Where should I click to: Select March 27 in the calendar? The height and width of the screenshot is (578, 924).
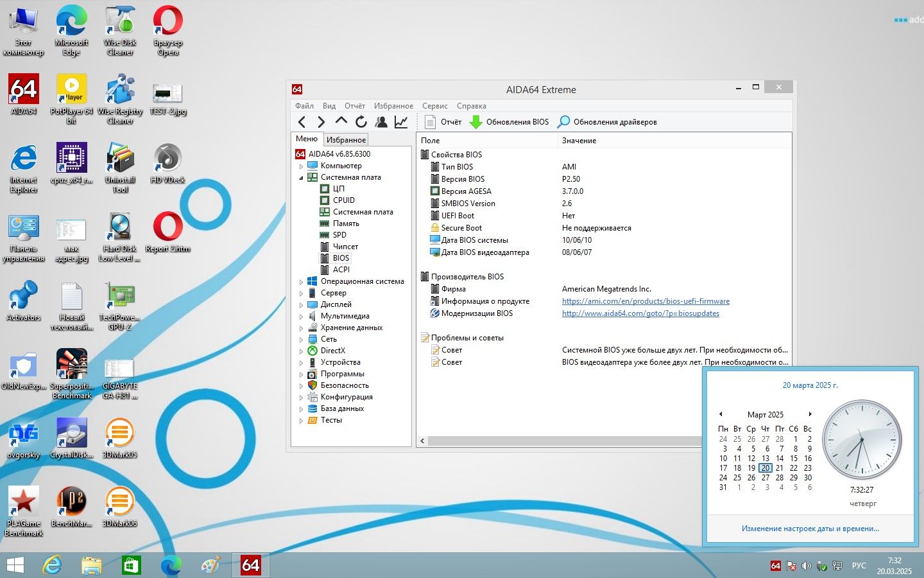(766, 478)
